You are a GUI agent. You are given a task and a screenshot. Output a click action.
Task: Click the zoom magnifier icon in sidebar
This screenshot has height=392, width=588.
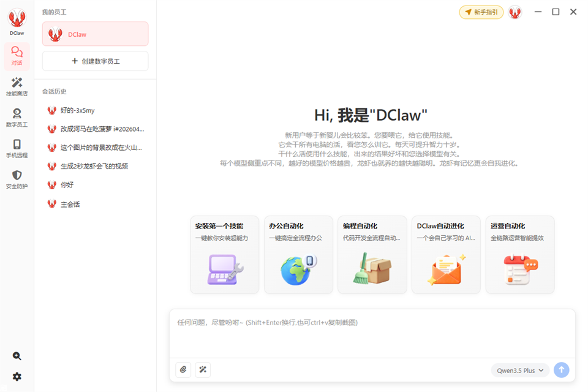click(x=17, y=356)
